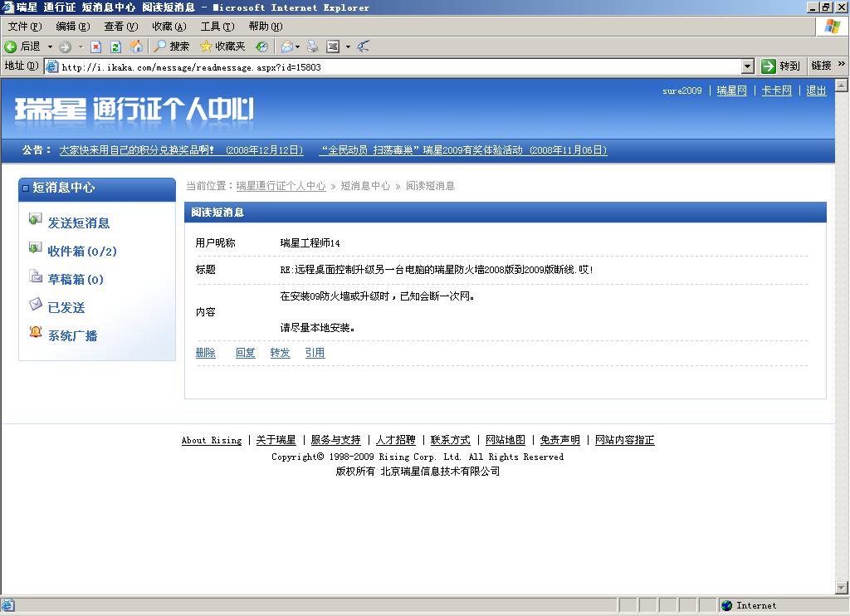Click sender name 瑞星工程师14

[310, 243]
